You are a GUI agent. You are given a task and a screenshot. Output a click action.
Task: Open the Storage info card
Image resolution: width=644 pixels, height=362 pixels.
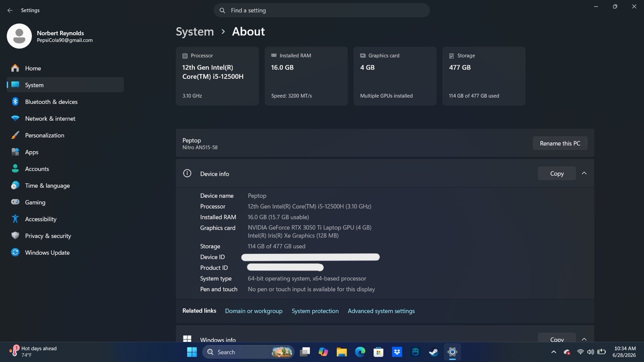[484, 76]
